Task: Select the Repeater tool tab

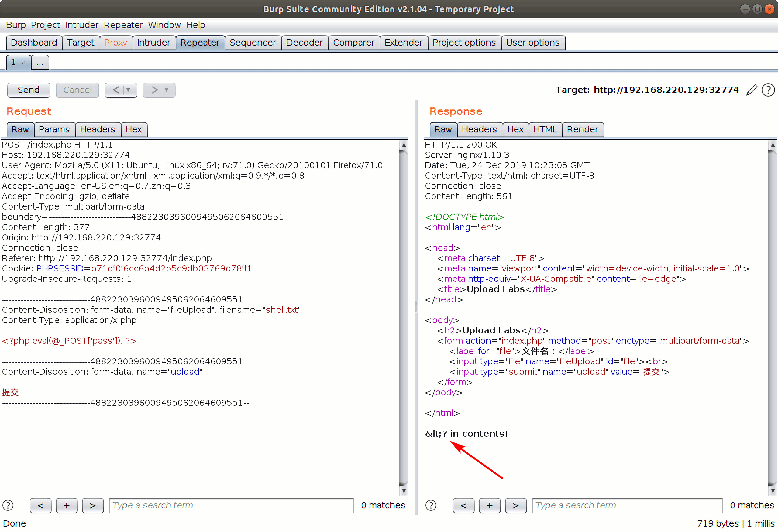Action: coord(200,43)
